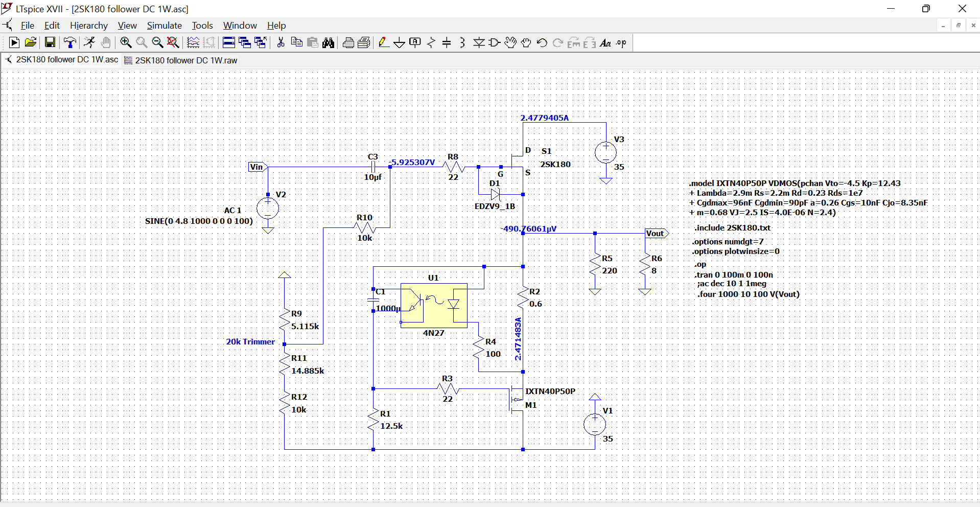Select the Drag hand tool
Image resolution: width=980 pixels, height=507 pixels.
point(526,43)
